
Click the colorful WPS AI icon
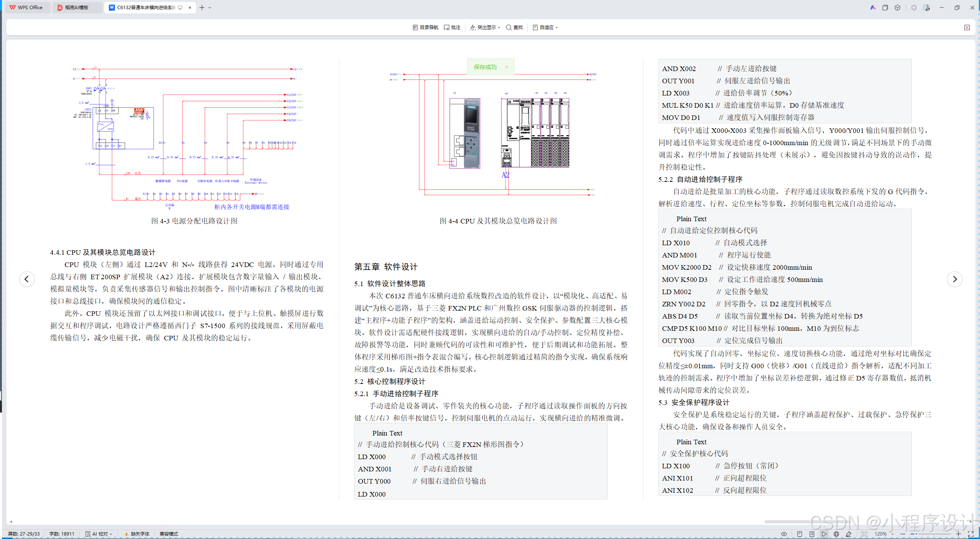click(873, 8)
